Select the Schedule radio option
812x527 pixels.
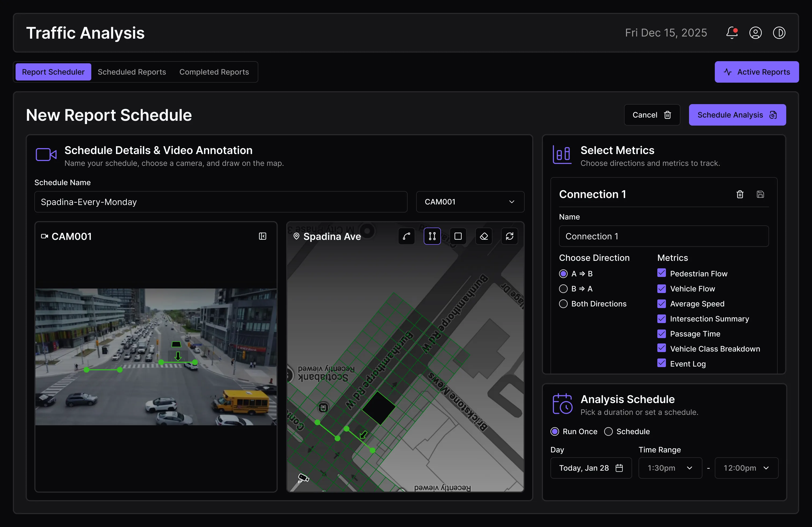pyautogui.click(x=608, y=431)
